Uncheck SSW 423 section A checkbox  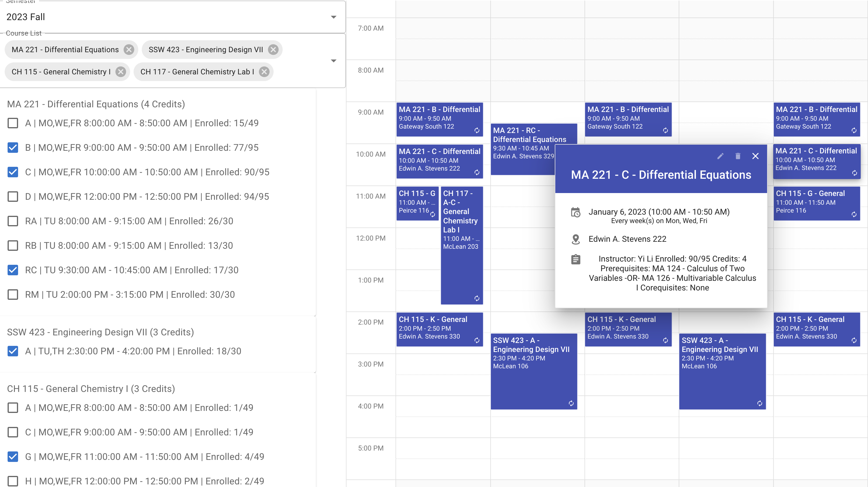13,351
